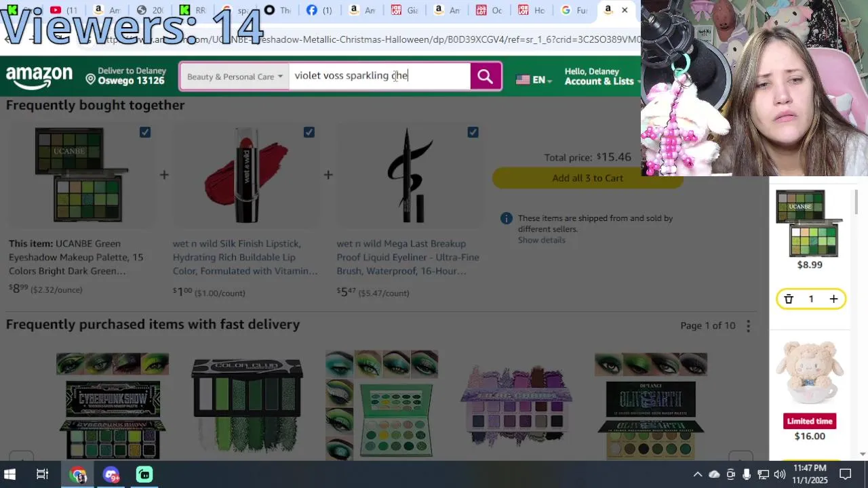Screen dimensions: 868x488
Task: Open the purple Blackbook palette thumbnail
Action: (x=516, y=405)
